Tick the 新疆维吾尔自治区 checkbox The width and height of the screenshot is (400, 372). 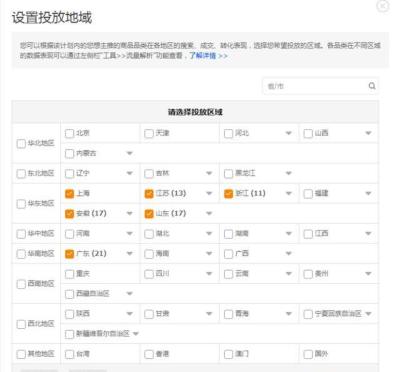(69, 334)
